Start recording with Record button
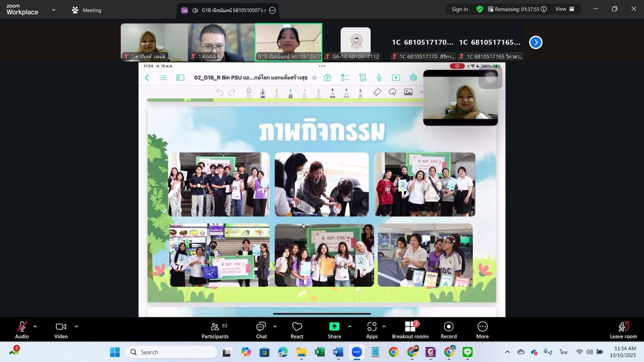 tap(448, 330)
